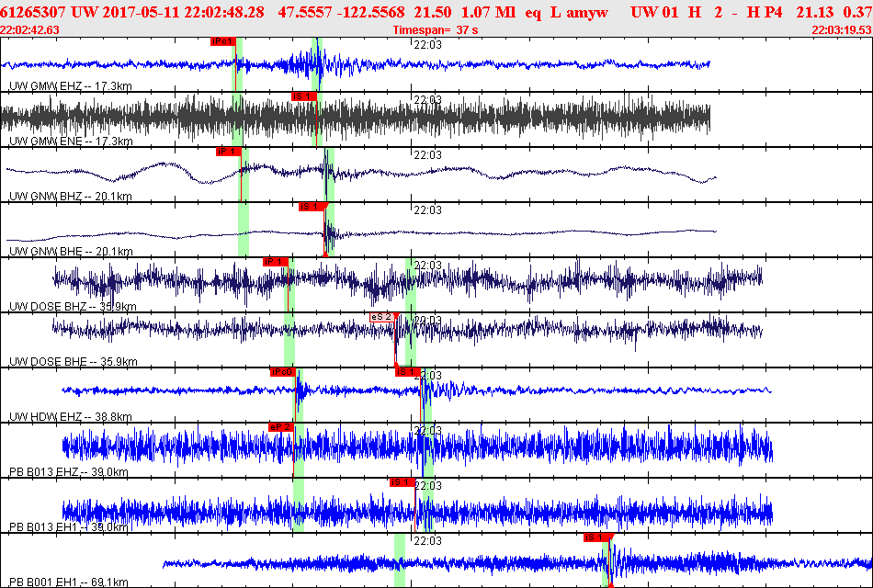Select the B013 EHZ waveform trace
The image size is (873, 588).
(x=417, y=446)
